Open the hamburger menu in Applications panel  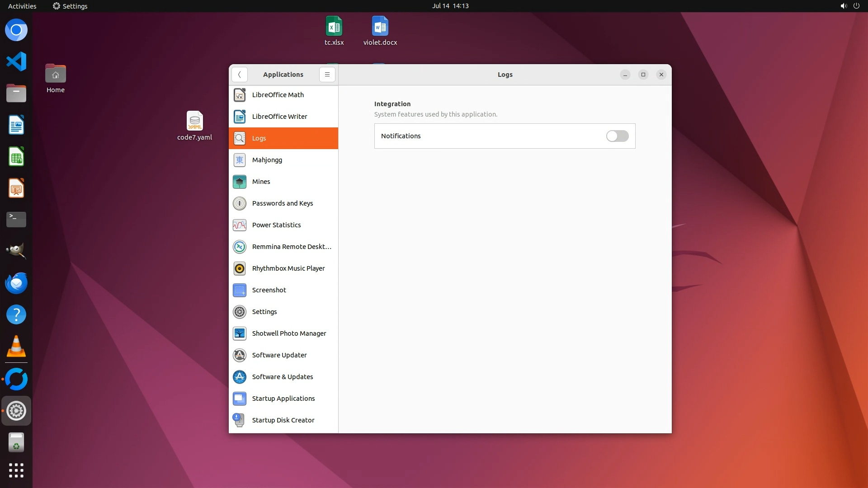[x=327, y=75]
